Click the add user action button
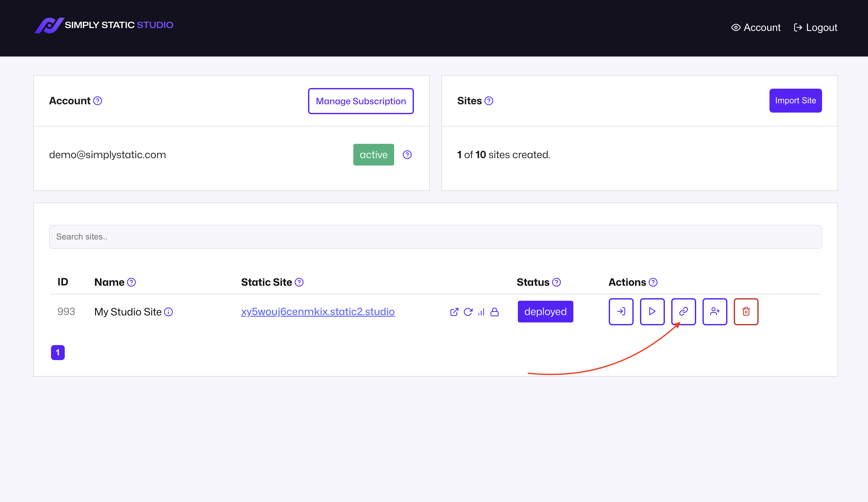Image resolution: width=868 pixels, height=502 pixels. (x=715, y=312)
